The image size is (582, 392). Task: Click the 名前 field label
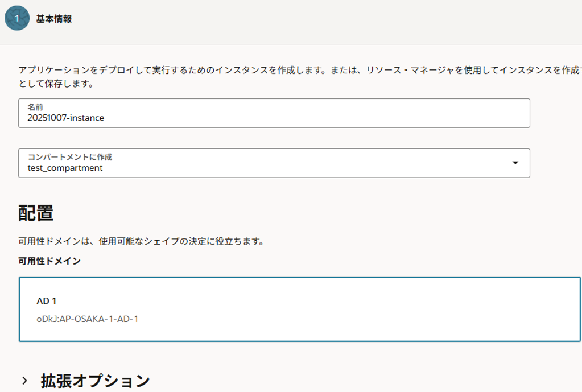point(35,107)
